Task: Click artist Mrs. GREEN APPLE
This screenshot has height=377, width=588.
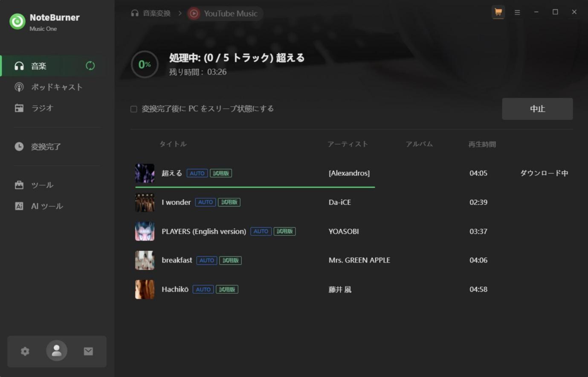Action: (359, 260)
